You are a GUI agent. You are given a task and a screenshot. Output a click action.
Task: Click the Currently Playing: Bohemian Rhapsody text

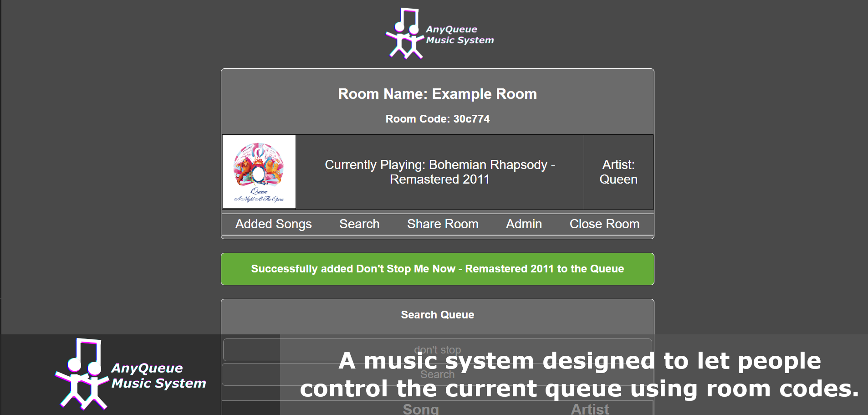click(439, 172)
